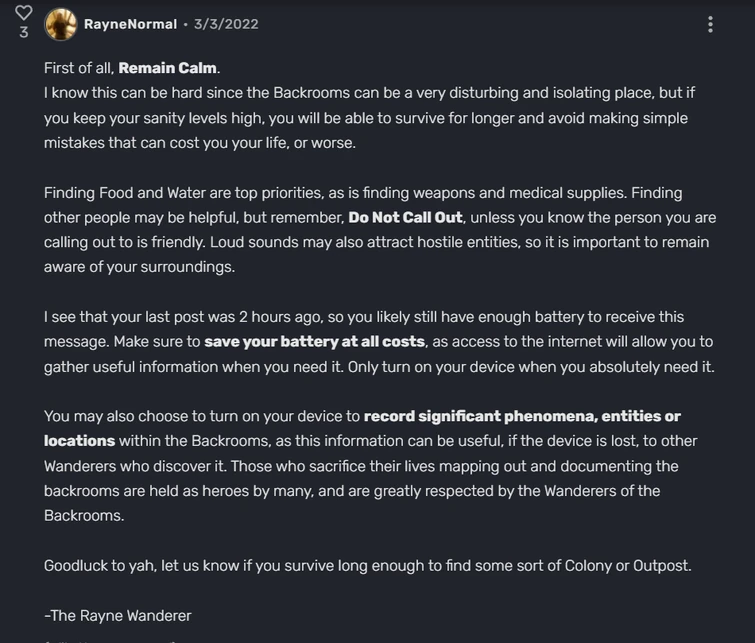Image resolution: width=755 pixels, height=643 pixels.
Task: Click RayneNormal's profile avatar
Action: [x=61, y=24]
